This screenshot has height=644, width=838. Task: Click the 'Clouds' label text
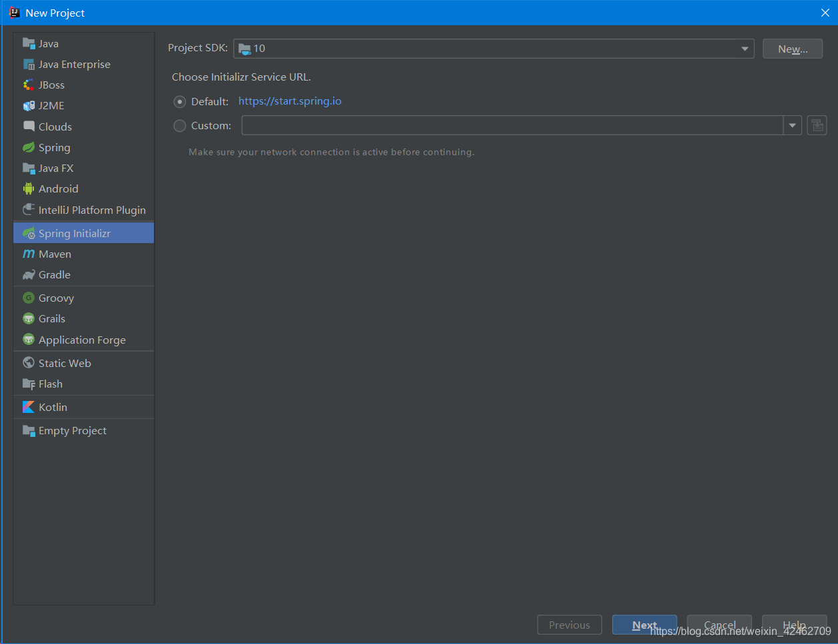point(55,127)
